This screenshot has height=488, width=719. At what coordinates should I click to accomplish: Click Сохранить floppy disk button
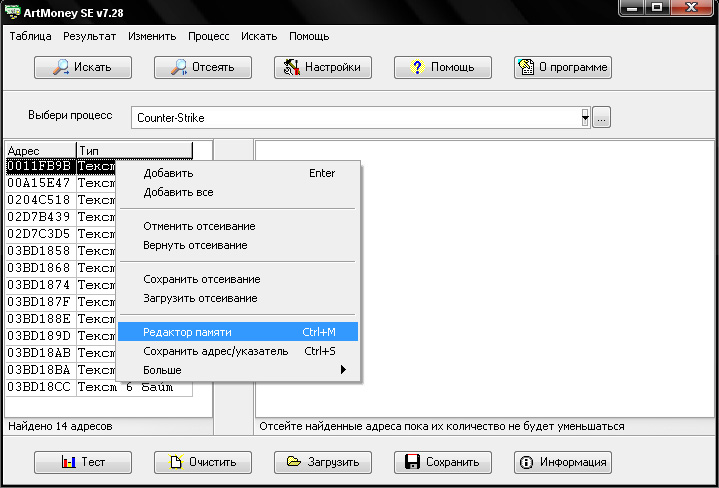click(x=443, y=462)
